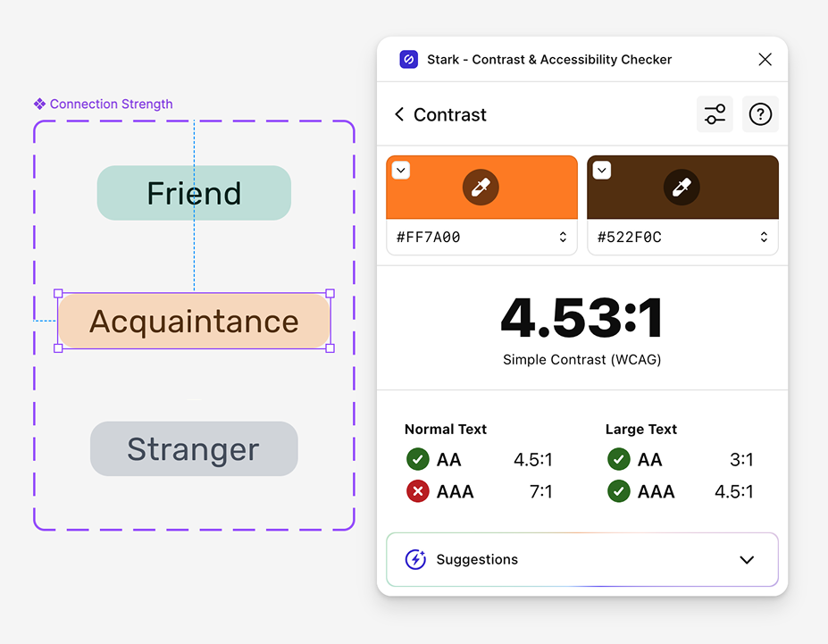Go back using the Contrast arrow

[x=400, y=114]
